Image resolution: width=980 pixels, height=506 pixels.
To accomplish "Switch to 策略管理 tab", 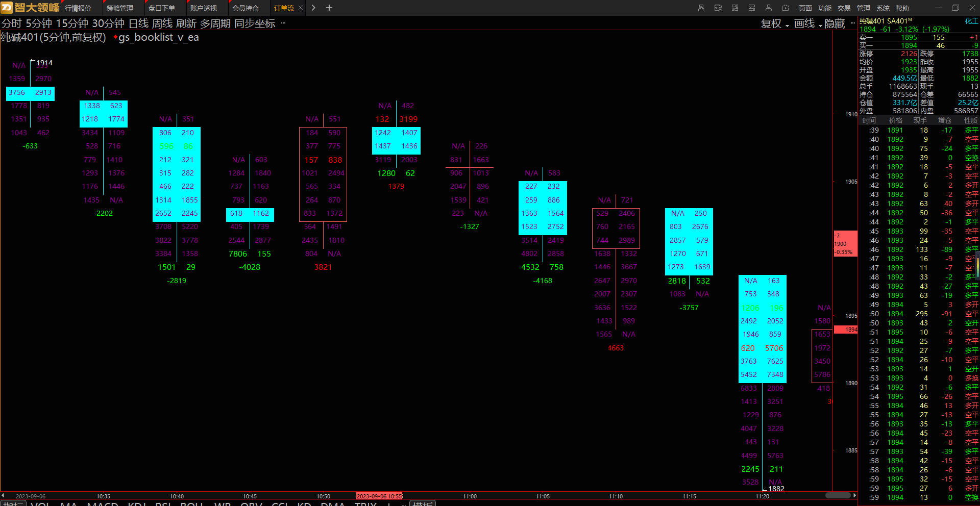I will [120, 8].
